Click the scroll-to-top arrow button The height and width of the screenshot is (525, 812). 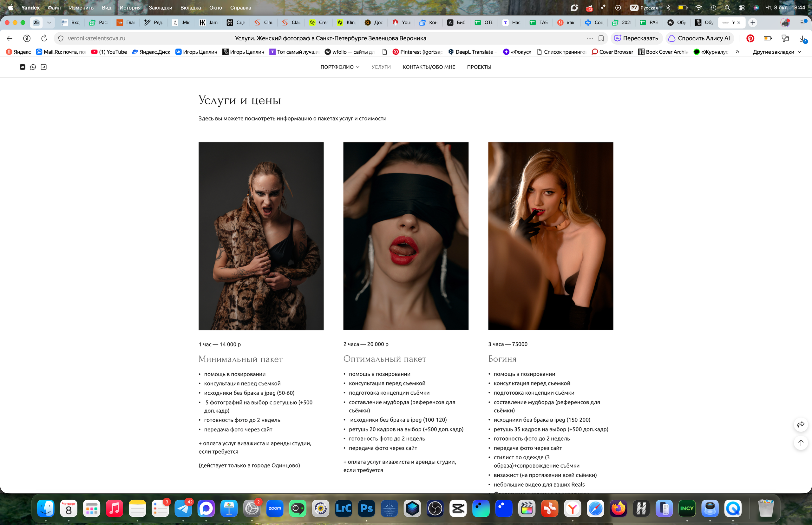[801, 443]
